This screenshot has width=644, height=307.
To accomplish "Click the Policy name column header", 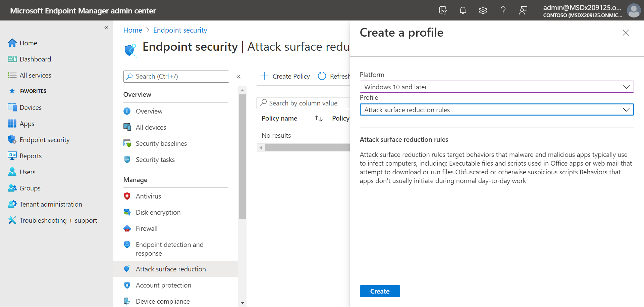I will coord(279,119).
